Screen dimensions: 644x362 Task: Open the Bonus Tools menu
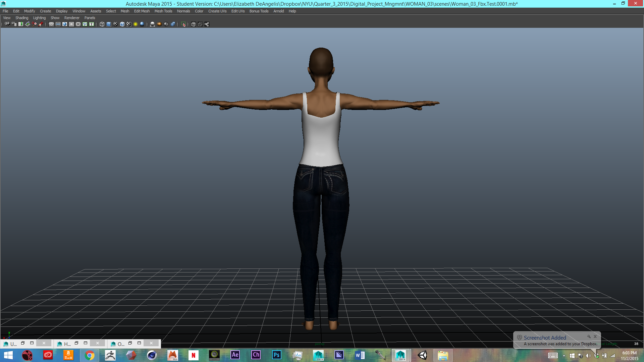point(259,11)
